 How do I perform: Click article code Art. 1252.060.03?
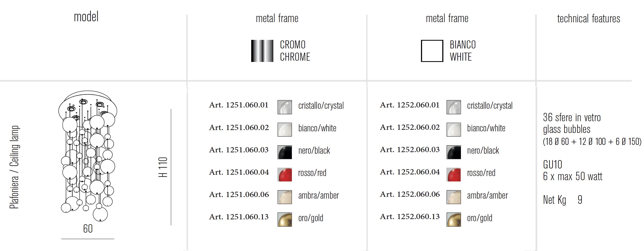[x=410, y=150]
